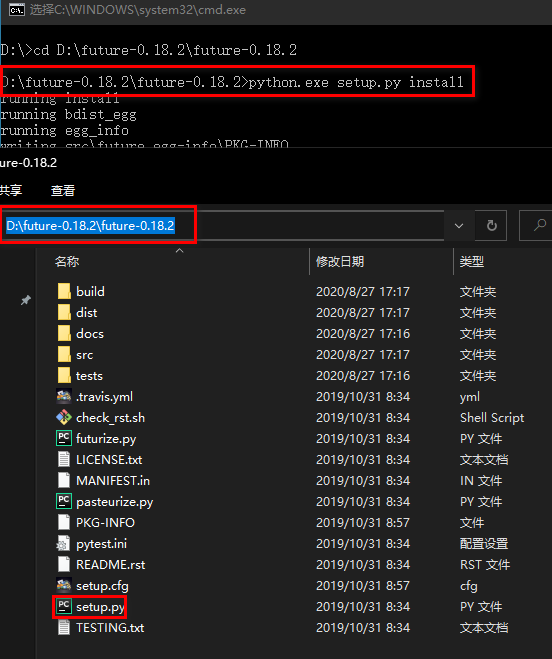
Task: Click the MANIFEST.in file icon
Action: pos(64,480)
